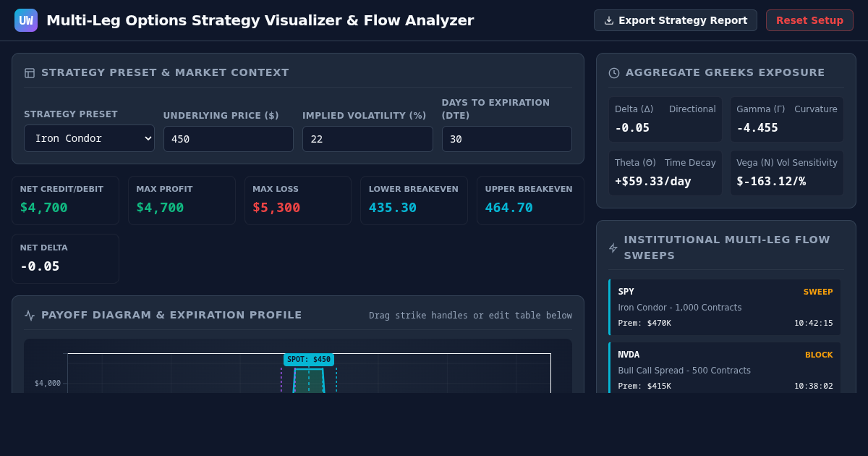
Task: Click the clock icon beside Aggregate Greeks Exposure
Action: (614, 73)
